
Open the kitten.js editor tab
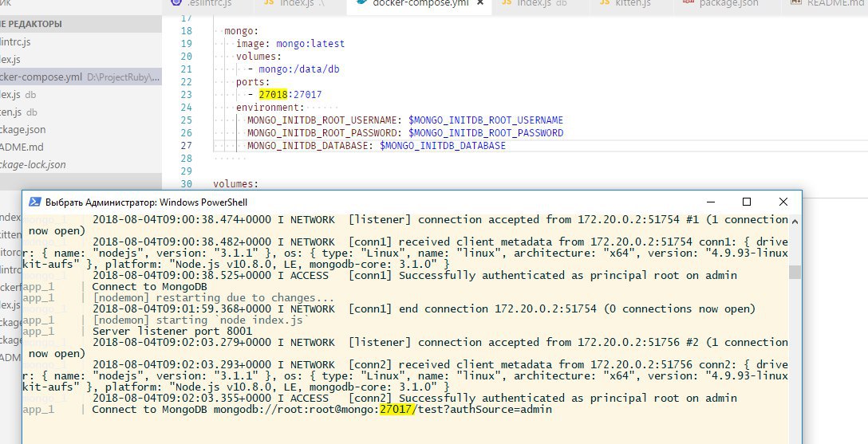pos(633,3)
